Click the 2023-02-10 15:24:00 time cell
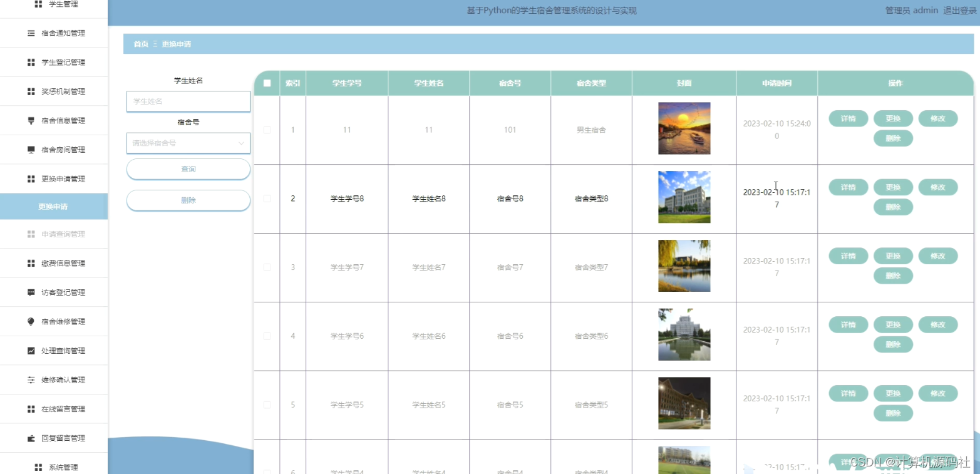Image resolution: width=980 pixels, height=474 pixels. point(776,130)
